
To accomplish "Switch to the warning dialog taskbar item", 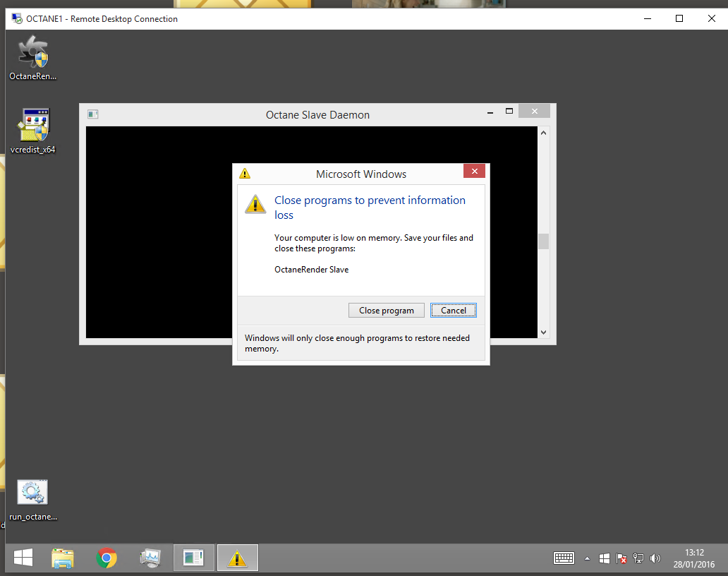I will 237,558.
